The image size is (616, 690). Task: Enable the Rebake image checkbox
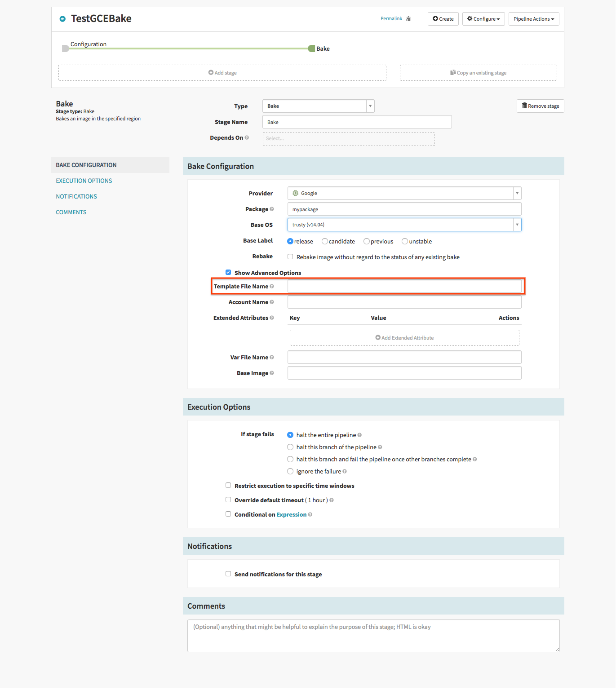[290, 257]
